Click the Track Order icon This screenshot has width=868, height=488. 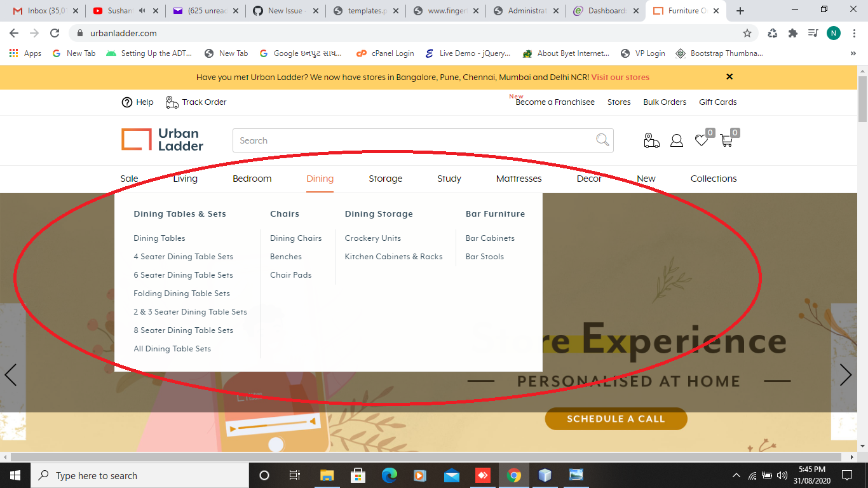click(171, 102)
